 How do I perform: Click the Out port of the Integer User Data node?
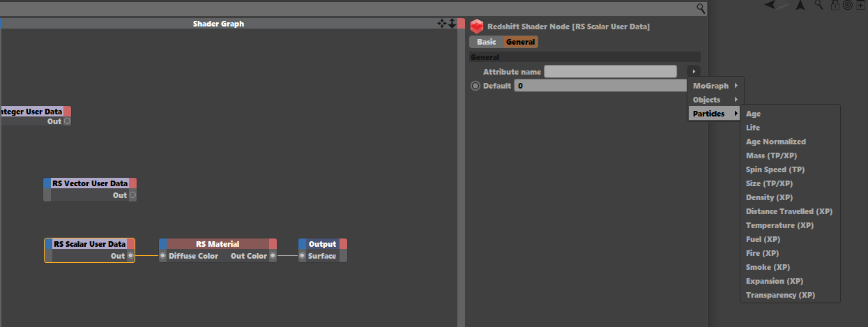67,121
